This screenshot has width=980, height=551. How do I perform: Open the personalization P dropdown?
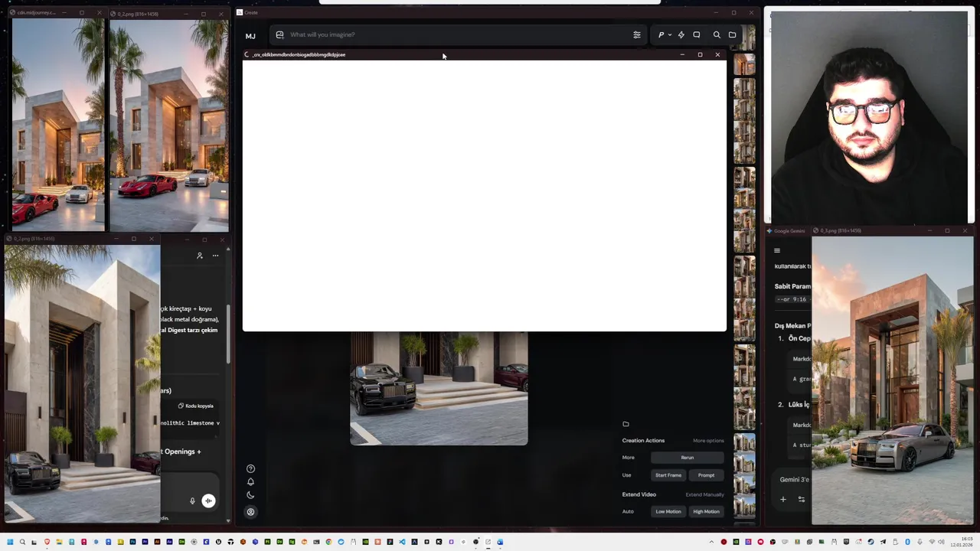(664, 34)
